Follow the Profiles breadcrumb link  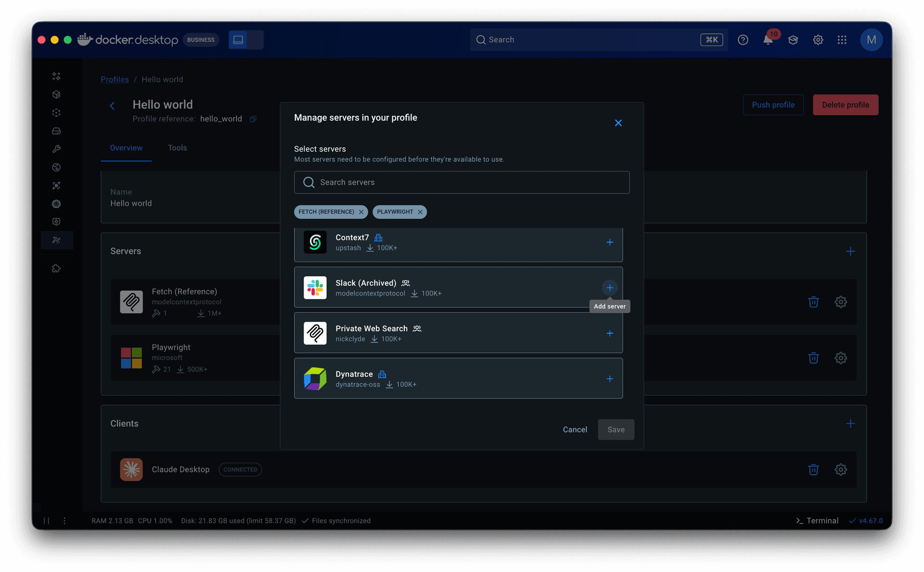(115, 79)
